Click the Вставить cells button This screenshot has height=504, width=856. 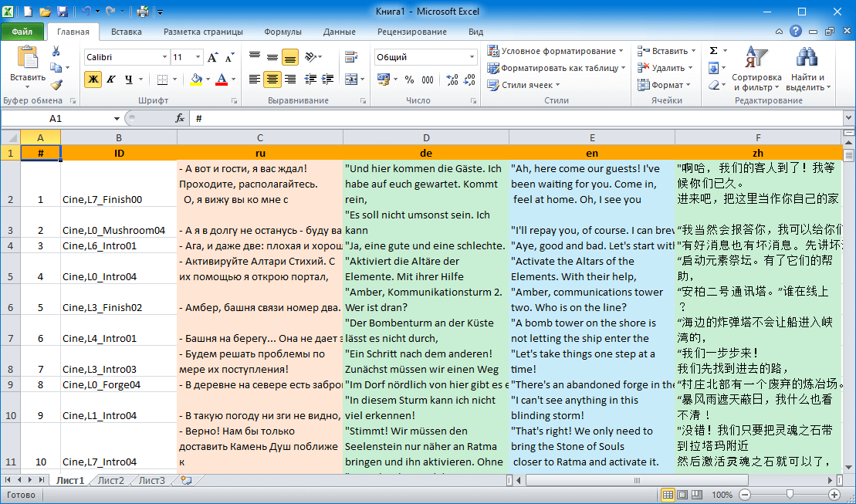click(x=667, y=51)
